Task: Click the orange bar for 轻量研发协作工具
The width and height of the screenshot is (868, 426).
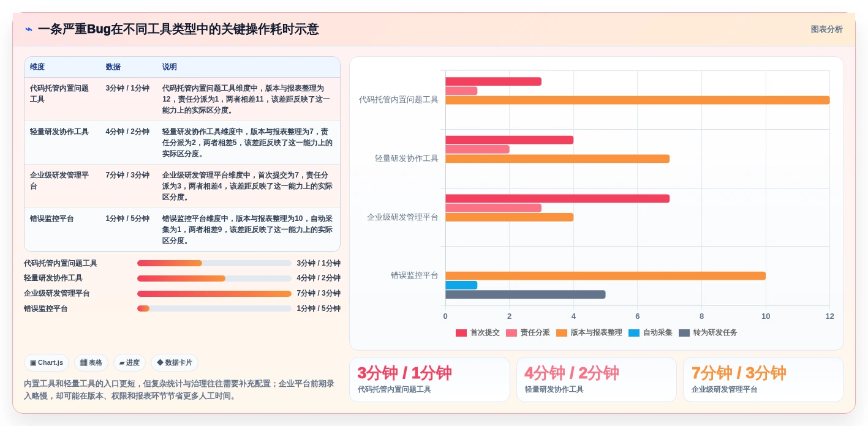Action: coord(557,159)
